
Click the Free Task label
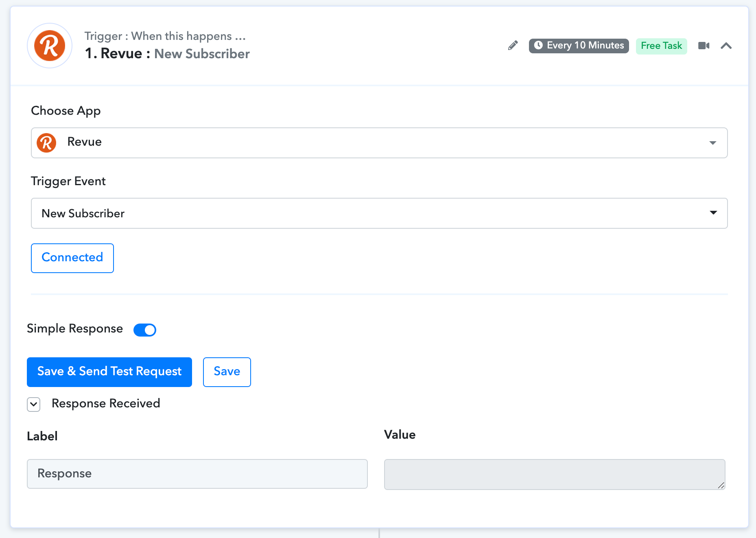tap(661, 46)
